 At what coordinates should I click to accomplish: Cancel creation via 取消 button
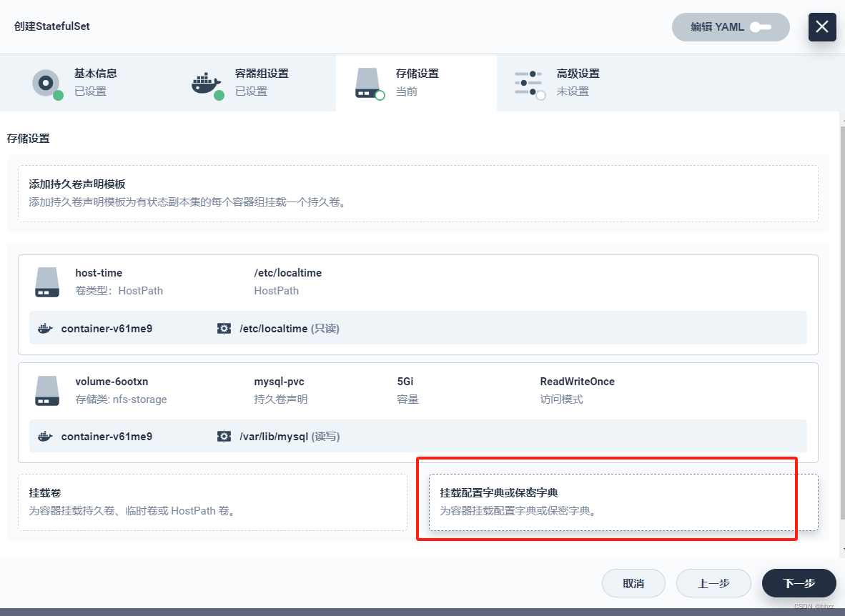coord(633,583)
